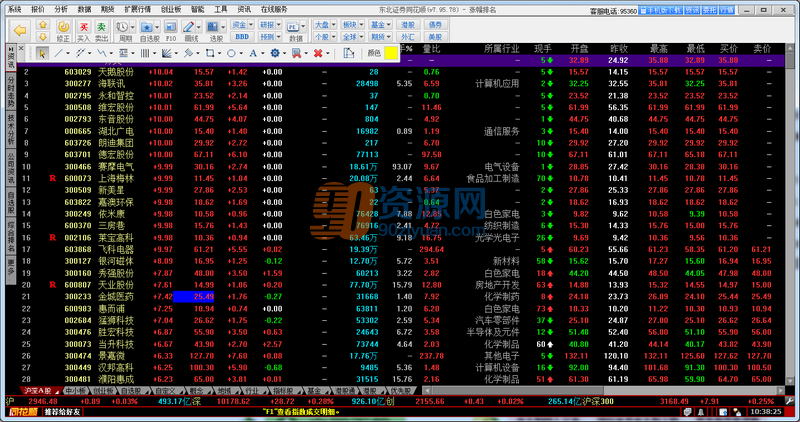Expand the 自选股 dropdown arrow
The width and height of the screenshot is (800, 422).
(x=157, y=27)
